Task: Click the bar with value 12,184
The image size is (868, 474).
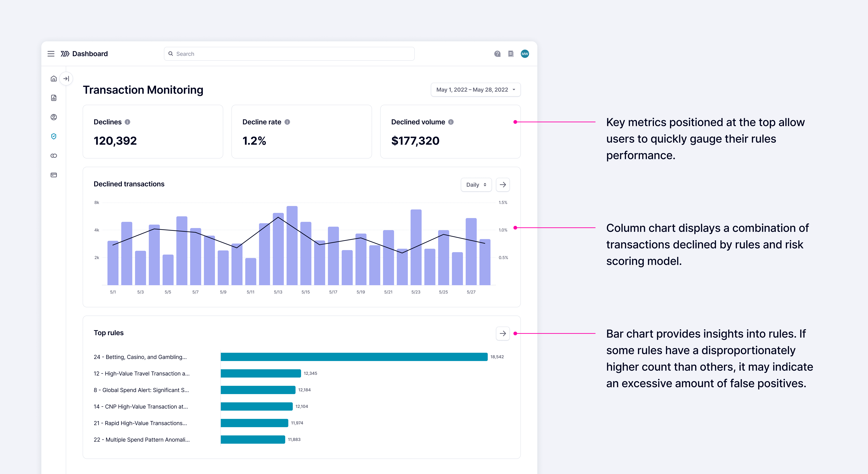Action: [258, 390]
